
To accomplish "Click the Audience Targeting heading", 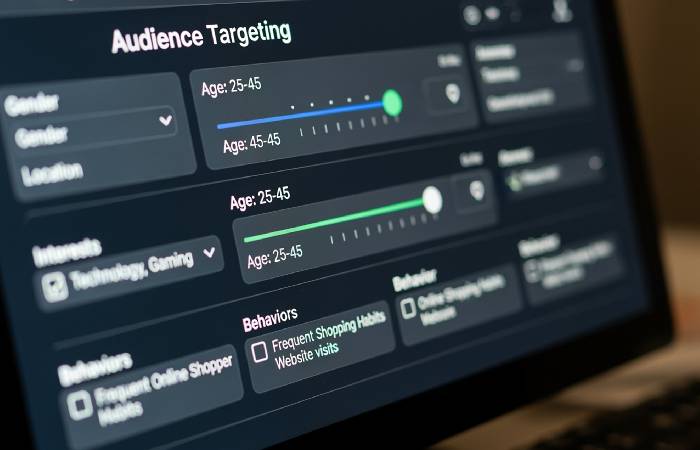I will point(201,36).
